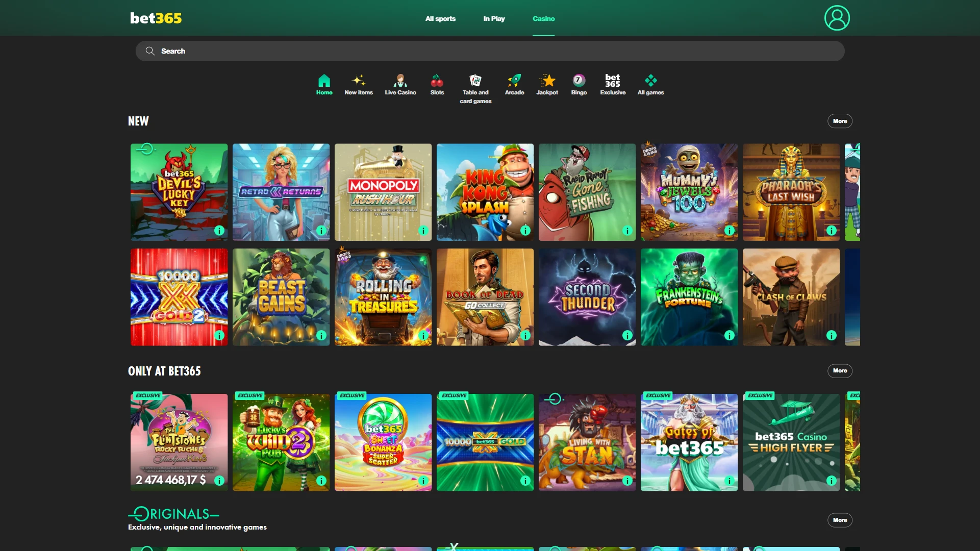Show info for Mummy's Jewels 100

click(730, 231)
